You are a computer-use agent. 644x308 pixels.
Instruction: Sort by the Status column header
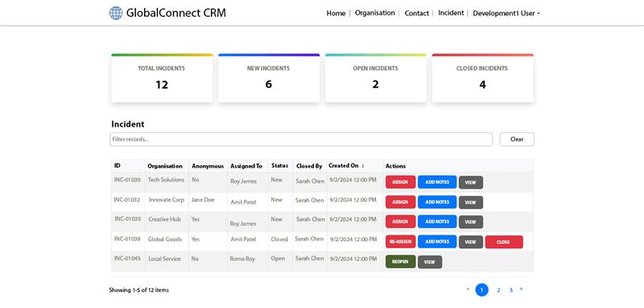coord(279,166)
